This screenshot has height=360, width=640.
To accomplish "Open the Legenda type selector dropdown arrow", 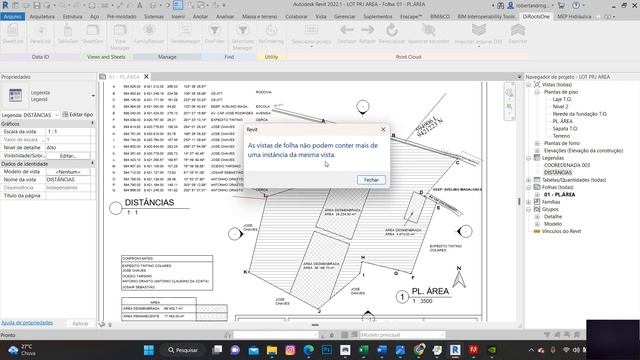I will (x=93, y=96).
